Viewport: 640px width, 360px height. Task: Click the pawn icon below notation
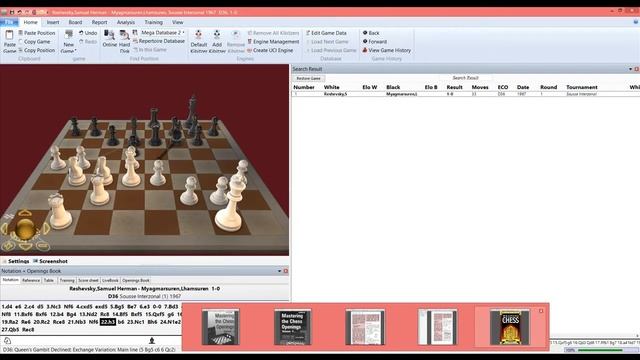coord(152,340)
